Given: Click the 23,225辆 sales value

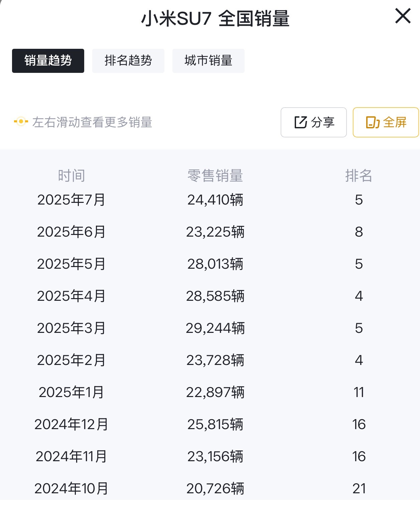Looking at the screenshot, I should (215, 232).
